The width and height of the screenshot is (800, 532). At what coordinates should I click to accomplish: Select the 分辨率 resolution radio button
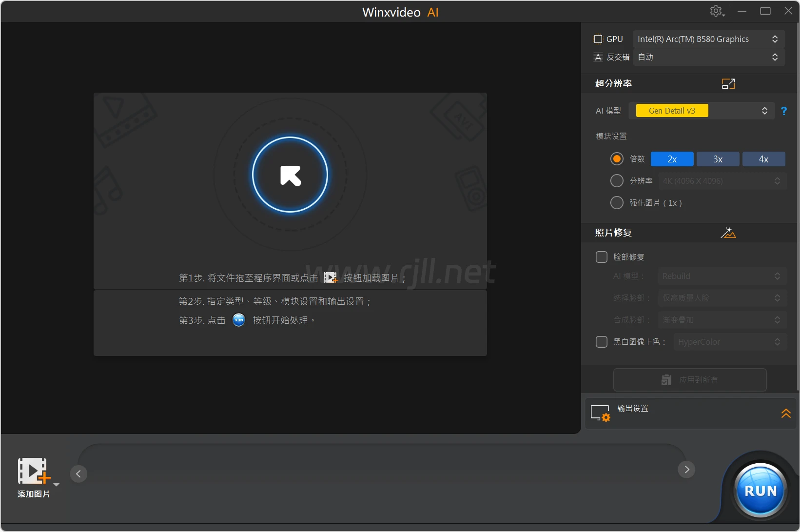click(x=617, y=181)
